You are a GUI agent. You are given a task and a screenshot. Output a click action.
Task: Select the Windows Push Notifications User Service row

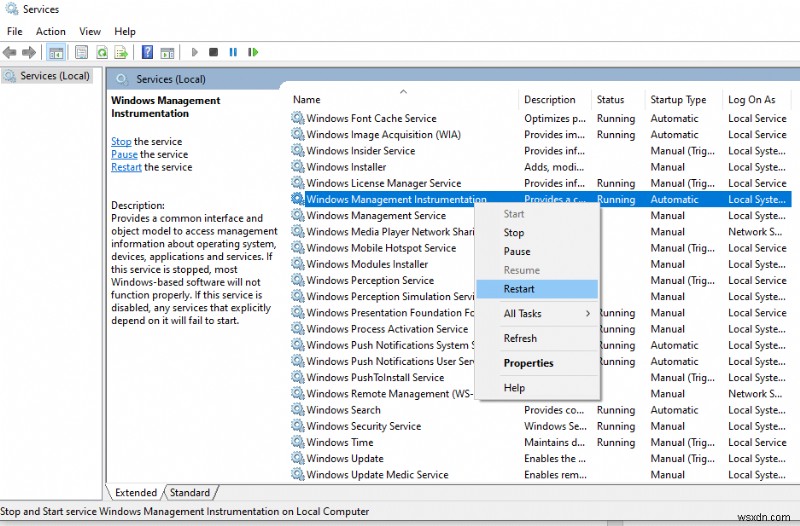[x=383, y=361]
